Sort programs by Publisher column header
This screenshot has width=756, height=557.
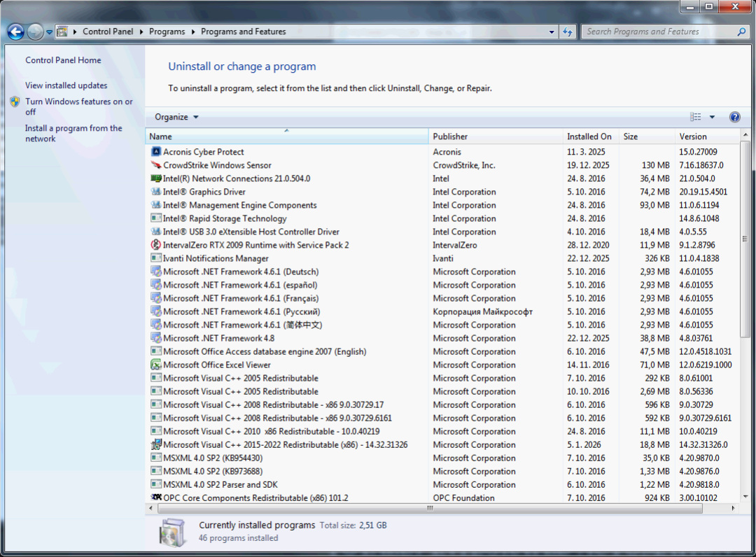pos(450,136)
